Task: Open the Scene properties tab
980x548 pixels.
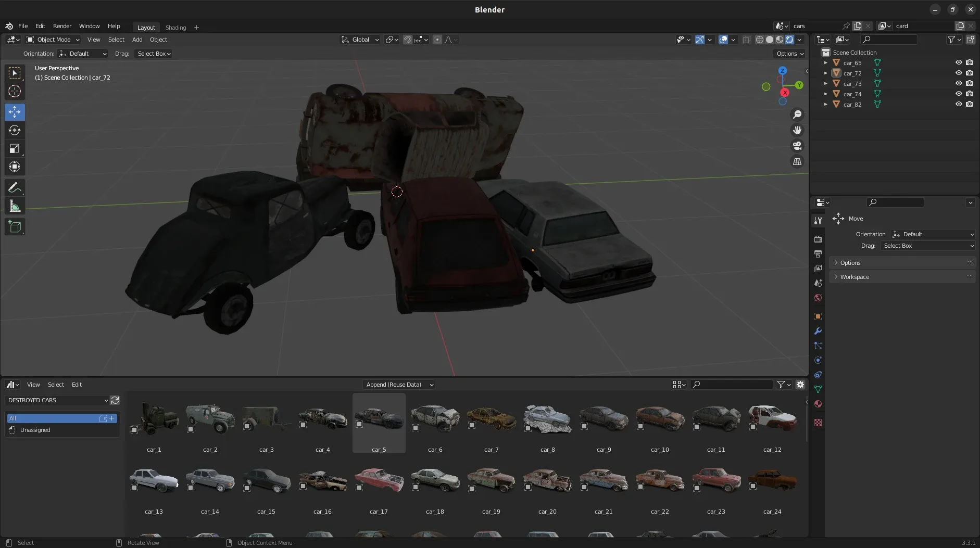Action: pyautogui.click(x=818, y=283)
